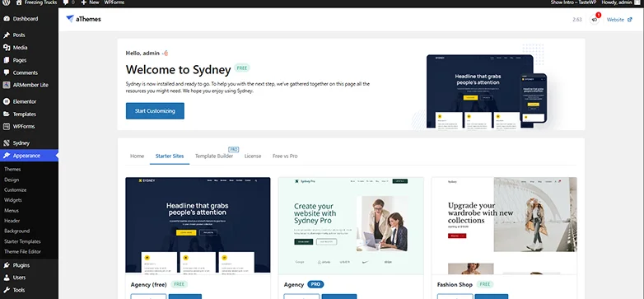Image resolution: width=644 pixels, height=299 pixels.
Task: Open the Home tab
Action: [138, 156]
